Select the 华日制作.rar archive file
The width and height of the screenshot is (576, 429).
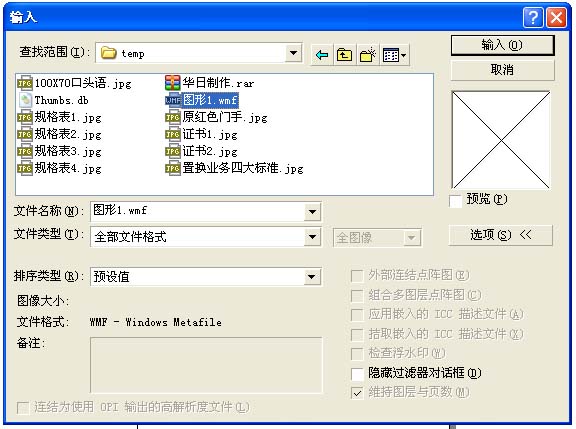point(210,83)
